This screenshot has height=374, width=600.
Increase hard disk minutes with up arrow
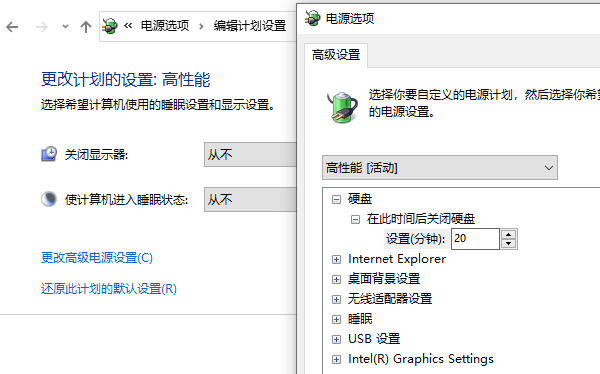509,235
